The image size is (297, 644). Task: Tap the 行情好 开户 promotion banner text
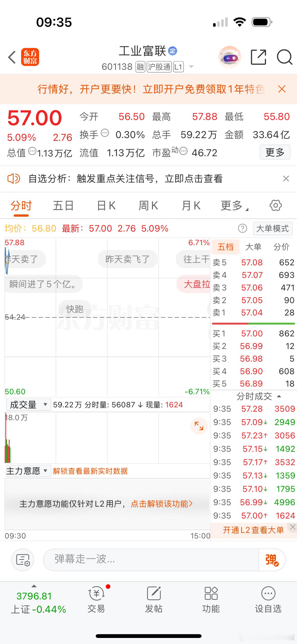pos(151,89)
